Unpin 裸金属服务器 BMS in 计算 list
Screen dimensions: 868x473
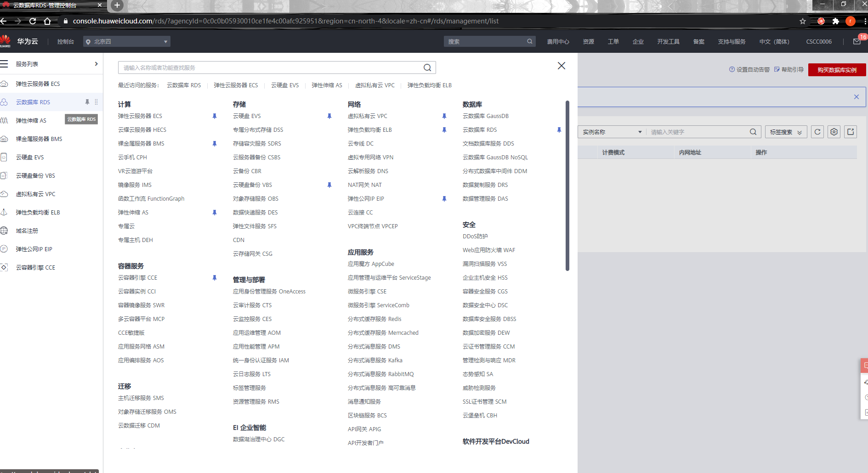pos(215,144)
